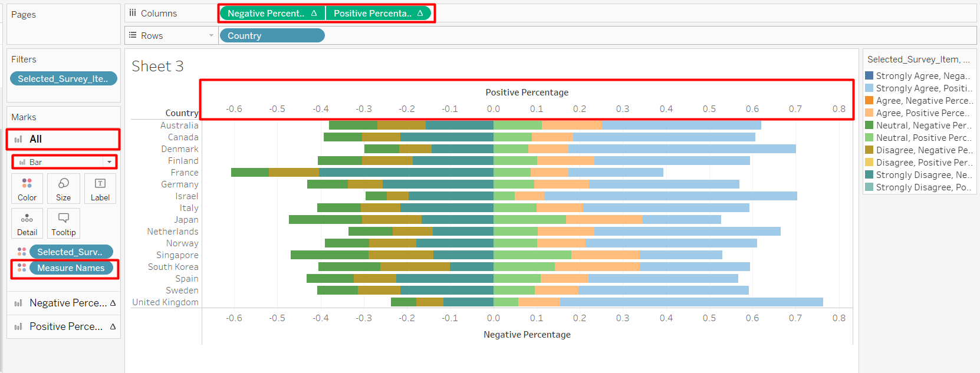This screenshot has height=373, width=980.
Task: Expand the Negative Percentage marks section
Action: tap(64, 303)
